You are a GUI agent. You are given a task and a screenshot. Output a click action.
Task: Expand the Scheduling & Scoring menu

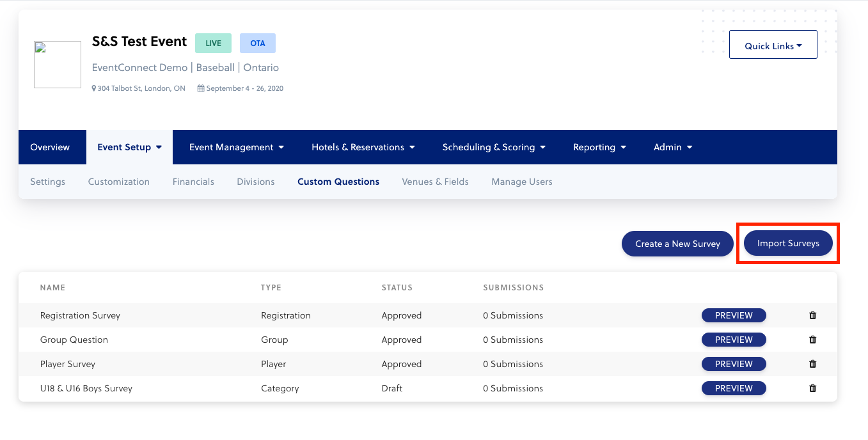(x=494, y=147)
